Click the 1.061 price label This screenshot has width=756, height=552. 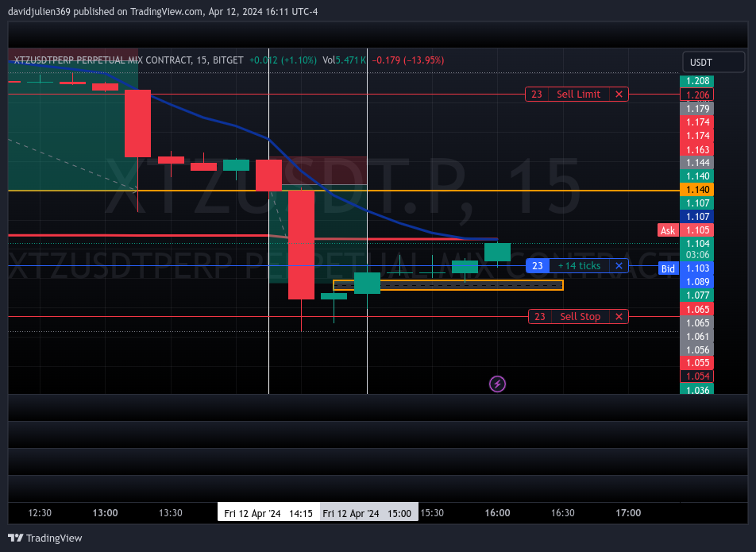click(x=696, y=337)
